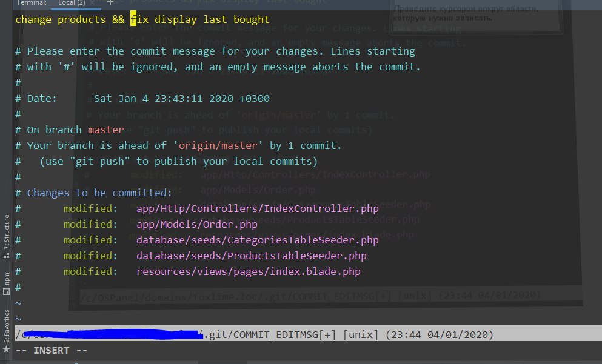Click database/seeds/CategoriesTableSeeder.php path
Viewport: 602px width, 364px height.
[258, 240]
